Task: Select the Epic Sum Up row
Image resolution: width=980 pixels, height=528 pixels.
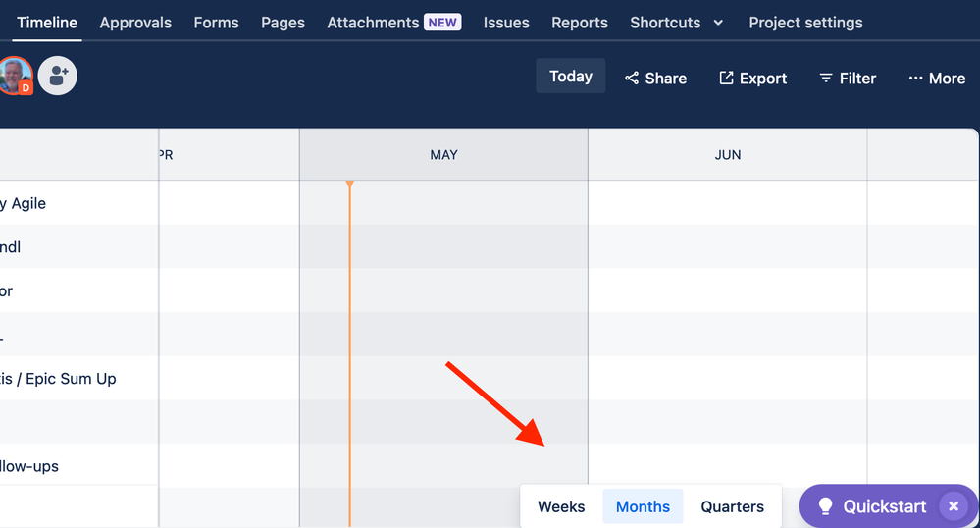Action: (78, 379)
